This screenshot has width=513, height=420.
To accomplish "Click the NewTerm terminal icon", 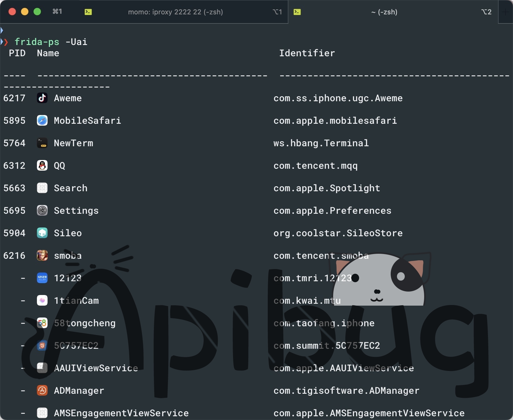I will (42, 143).
